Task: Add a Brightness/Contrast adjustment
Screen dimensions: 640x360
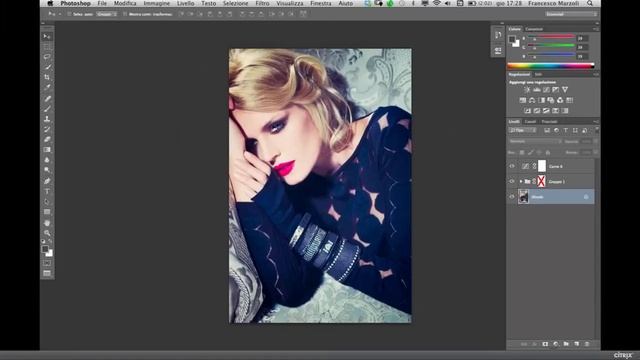Action: [x=527, y=89]
